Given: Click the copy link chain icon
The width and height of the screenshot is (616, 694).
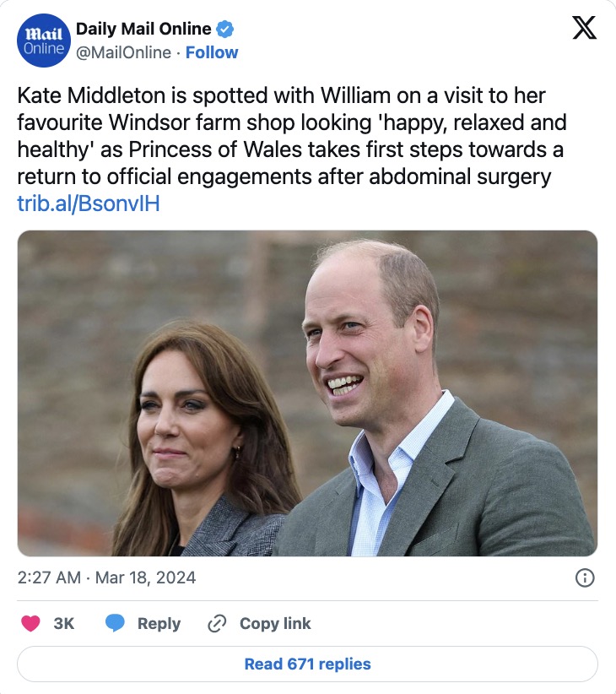Looking at the screenshot, I should (x=217, y=624).
